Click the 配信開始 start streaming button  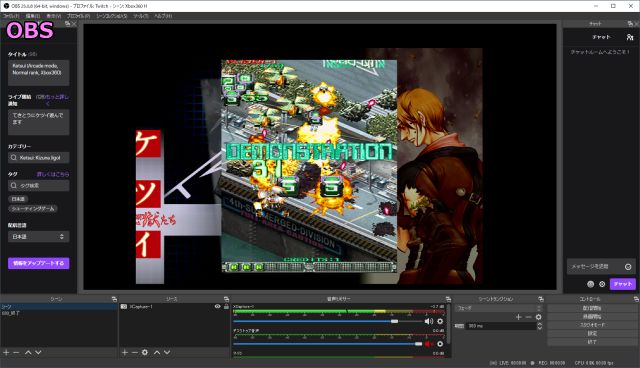tap(592, 308)
